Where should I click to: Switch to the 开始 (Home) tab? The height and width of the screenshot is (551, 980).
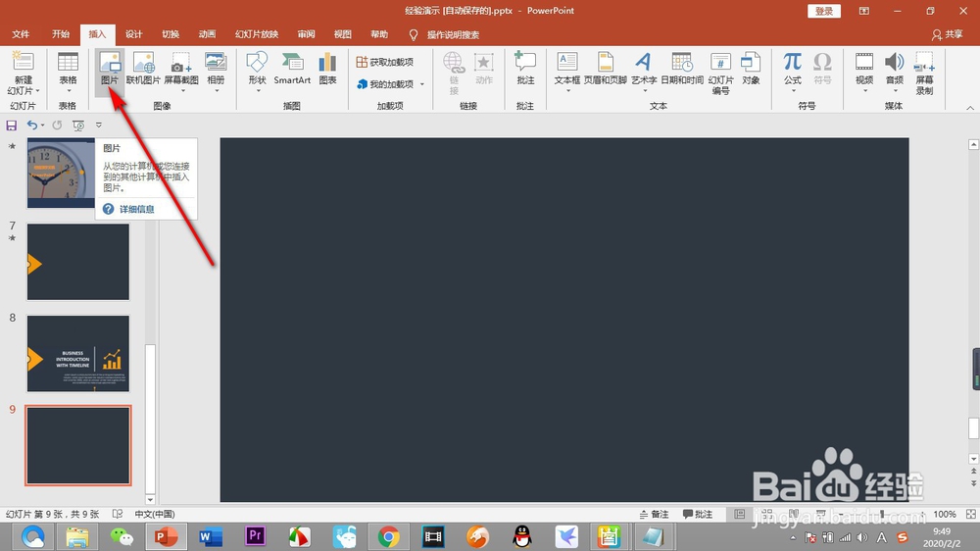coord(61,34)
